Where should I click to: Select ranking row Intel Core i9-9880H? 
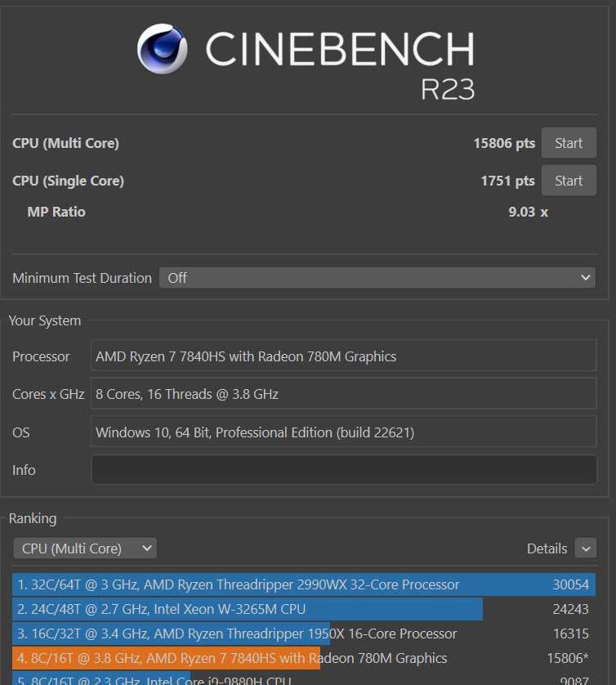(304, 678)
